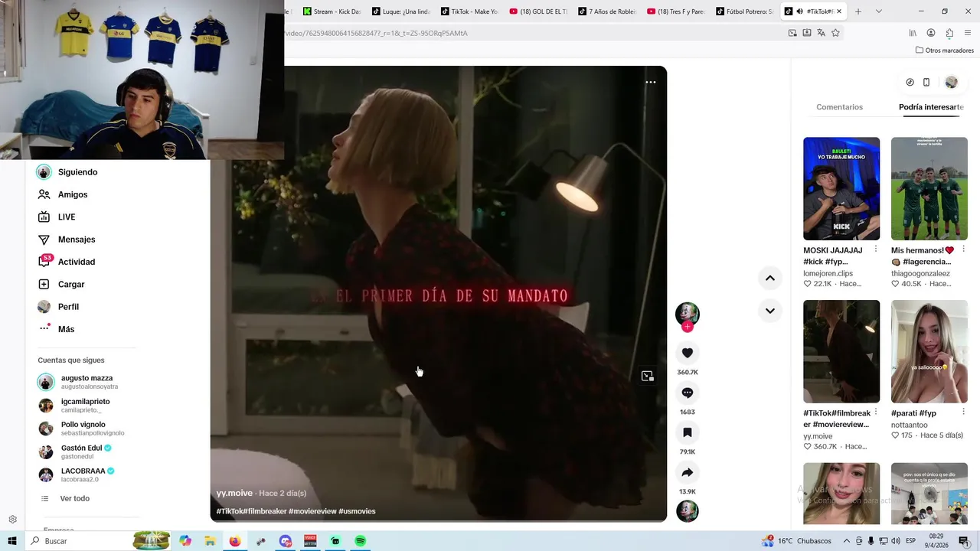980x551 pixels.
Task: Go to next video with down arrow
Action: pyautogui.click(x=770, y=311)
